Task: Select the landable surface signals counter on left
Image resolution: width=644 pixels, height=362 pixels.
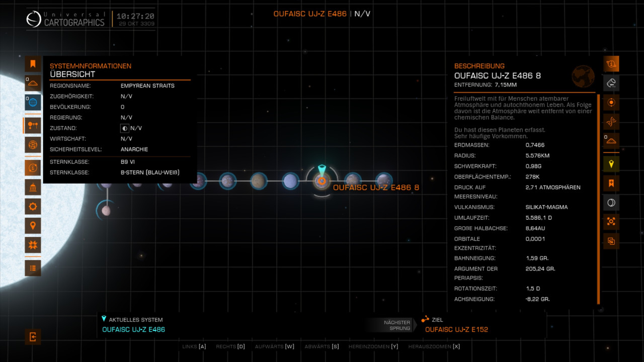Action: pyautogui.click(x=33, y=83)
